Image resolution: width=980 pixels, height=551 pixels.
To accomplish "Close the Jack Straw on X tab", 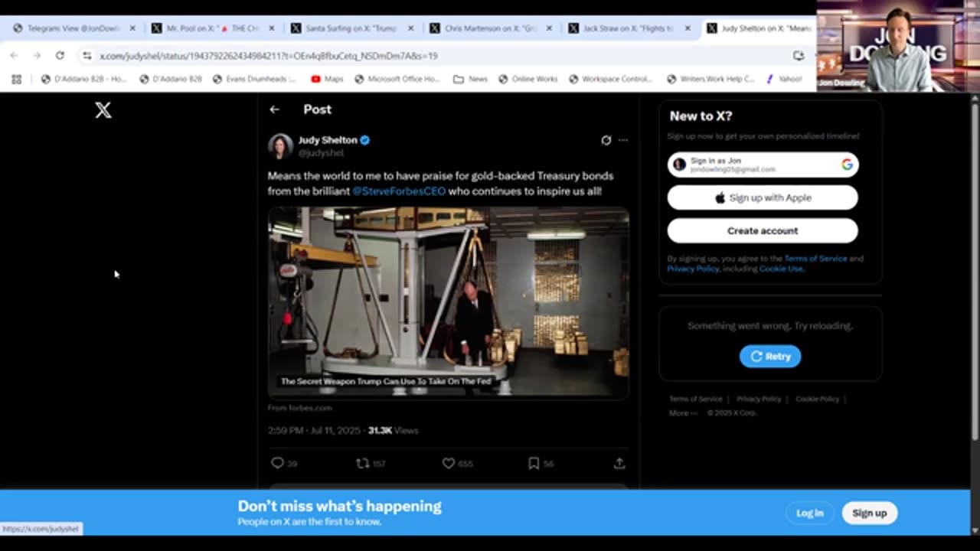I will pos(688,28).
